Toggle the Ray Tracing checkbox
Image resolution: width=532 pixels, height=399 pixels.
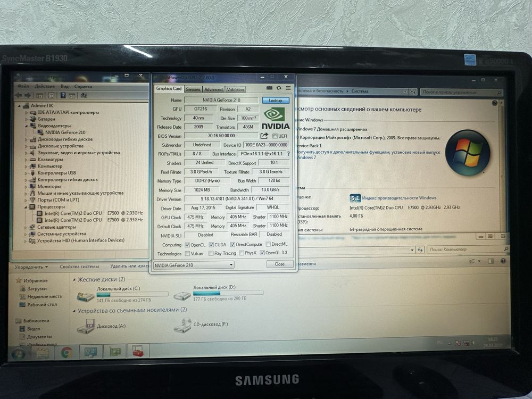point(211,253)
